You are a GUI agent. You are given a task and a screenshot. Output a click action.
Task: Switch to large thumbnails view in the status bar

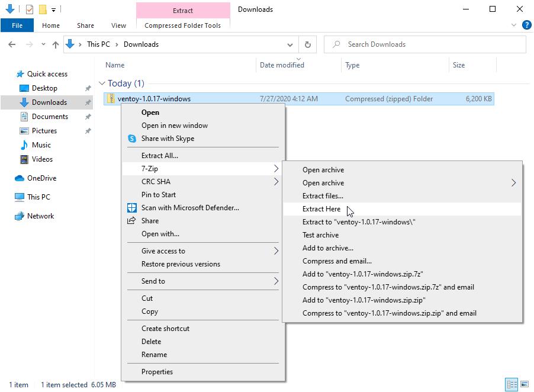pyautogui.click(x=525, y=384)
